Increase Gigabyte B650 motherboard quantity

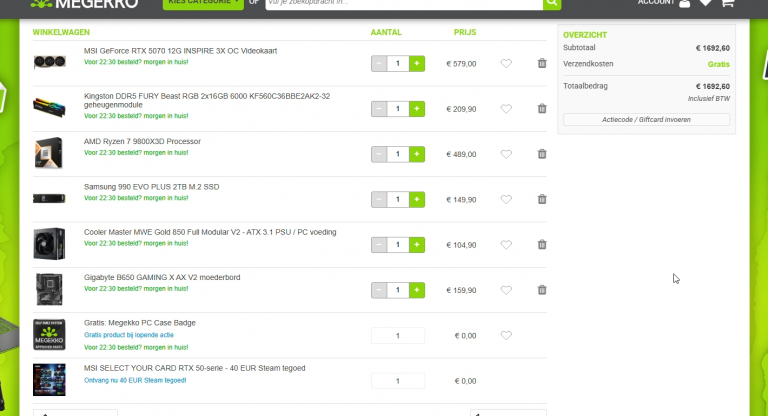tap(417, 290)
